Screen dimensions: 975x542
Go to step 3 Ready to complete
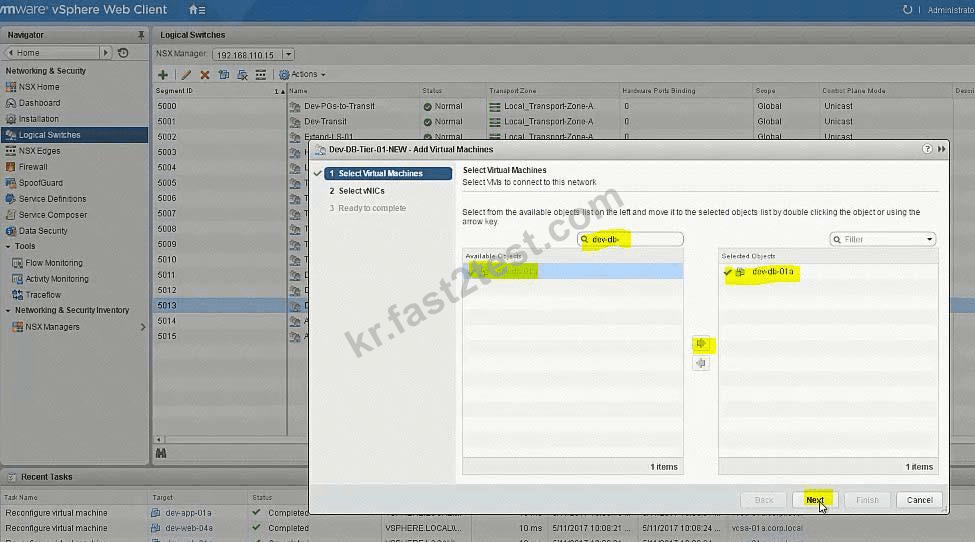[x=367, y=209]
